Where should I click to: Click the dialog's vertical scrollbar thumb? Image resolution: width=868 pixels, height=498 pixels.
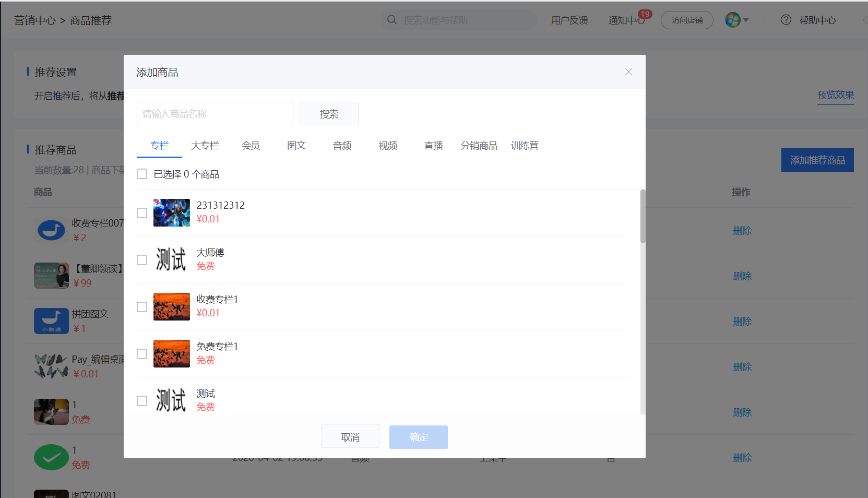tap(643, 216)
